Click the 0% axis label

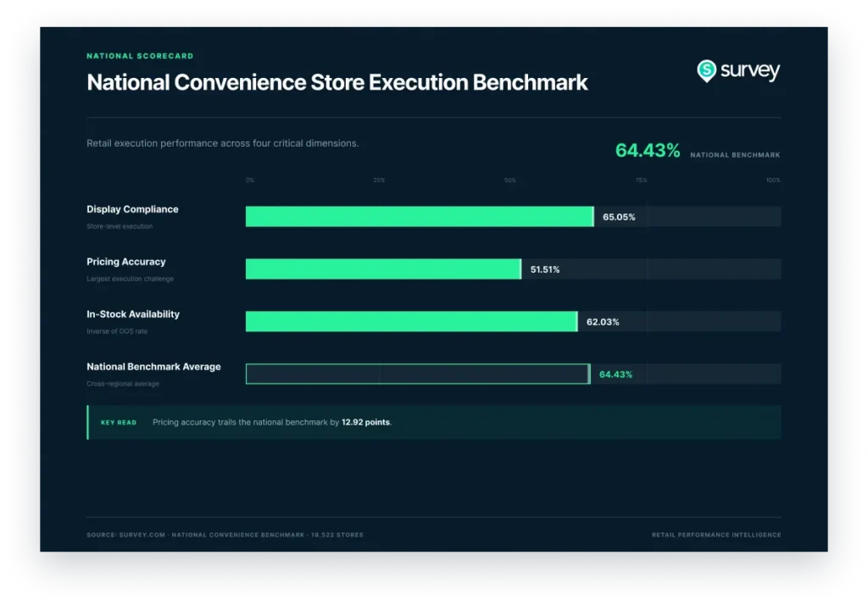pos(250,180)
